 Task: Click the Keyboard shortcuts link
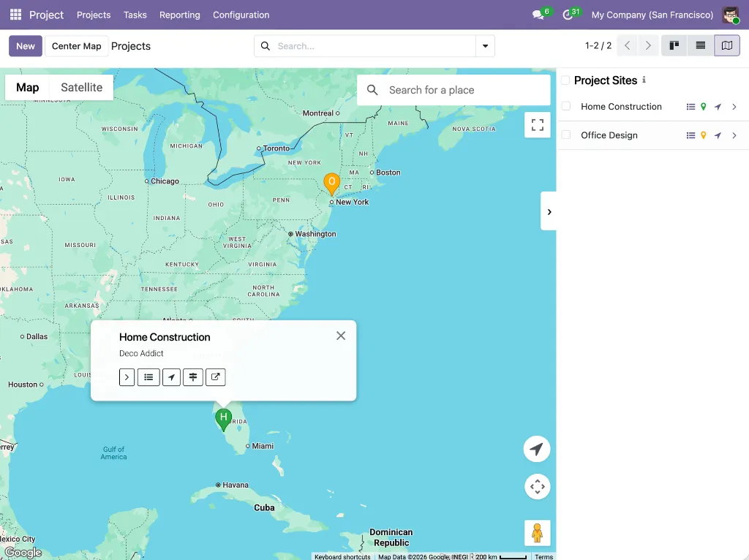342,556
